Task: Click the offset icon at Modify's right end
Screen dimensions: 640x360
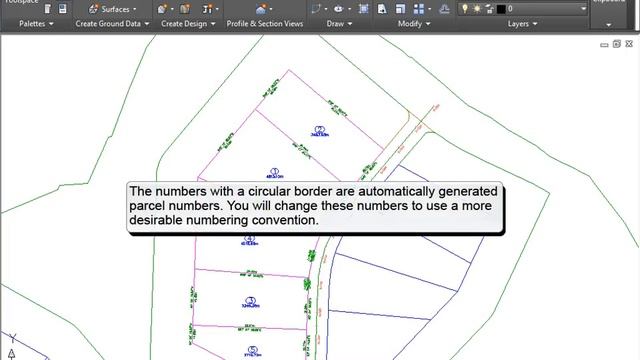Action: pos(444,9)
